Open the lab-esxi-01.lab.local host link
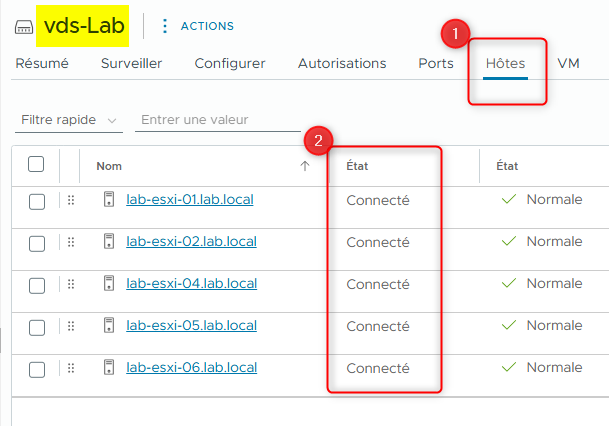 (190, 200)
